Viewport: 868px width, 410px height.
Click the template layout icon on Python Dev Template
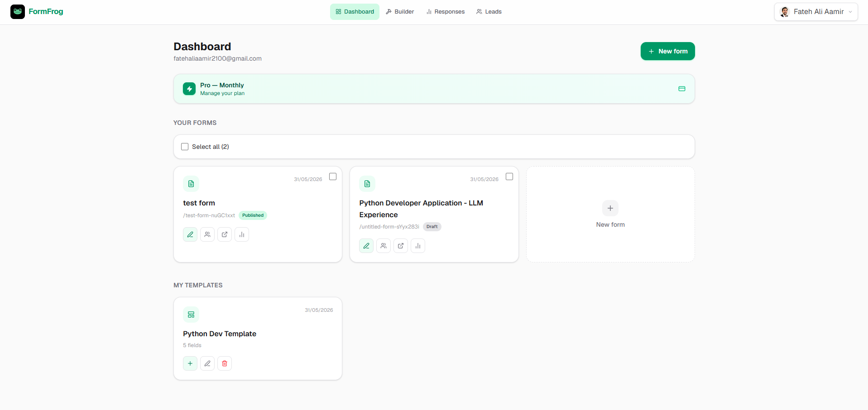click(191, 315)
